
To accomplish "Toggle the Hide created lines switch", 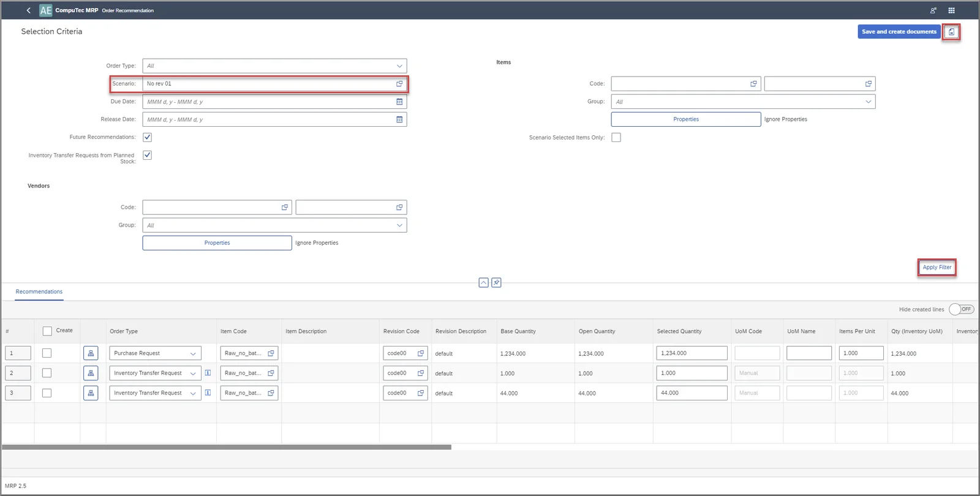I will click(x=961, y=309).
